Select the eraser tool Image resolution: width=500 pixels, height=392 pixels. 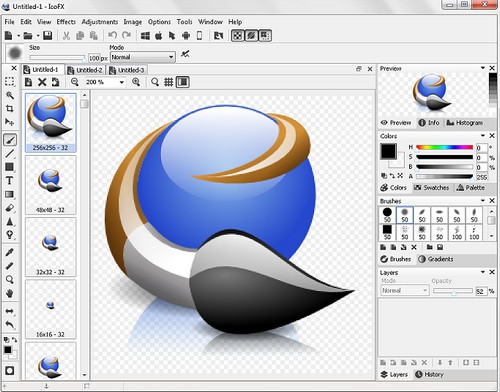[x=9, y=208]
